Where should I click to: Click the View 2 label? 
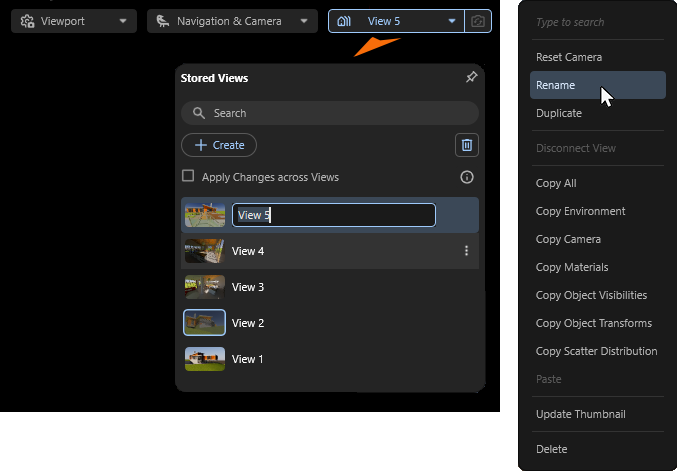click(248, 323)
